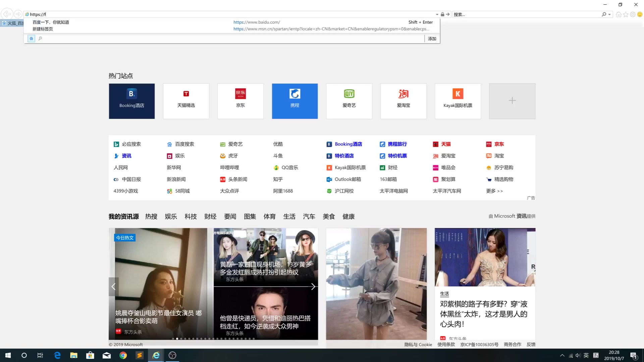Image resolution: width=644 pixels, height=362 pixels.
Task: Click the IE home icon
Action: tap(619, 14)
